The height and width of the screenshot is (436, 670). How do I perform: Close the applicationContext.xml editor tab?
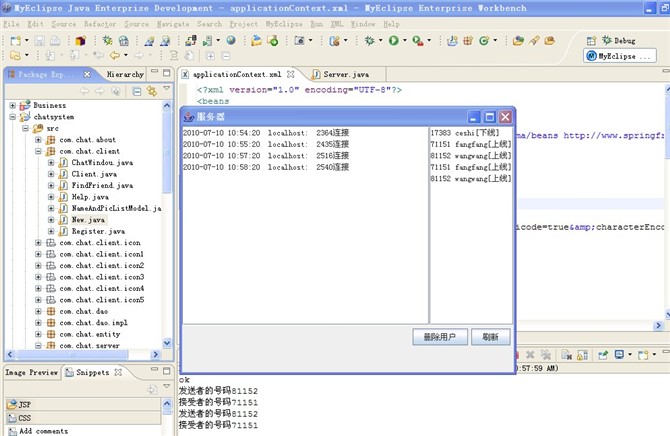click(291, 74)
